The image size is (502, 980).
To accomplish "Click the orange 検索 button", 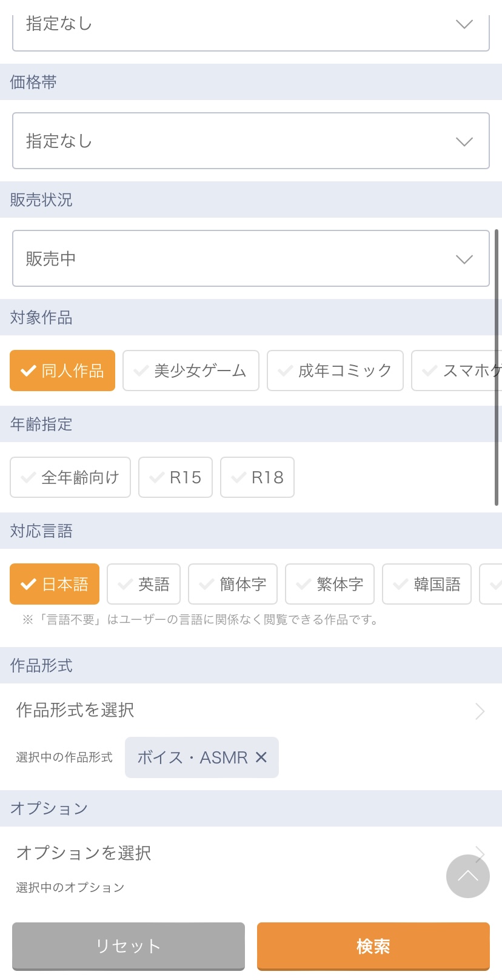I will 373,945.
